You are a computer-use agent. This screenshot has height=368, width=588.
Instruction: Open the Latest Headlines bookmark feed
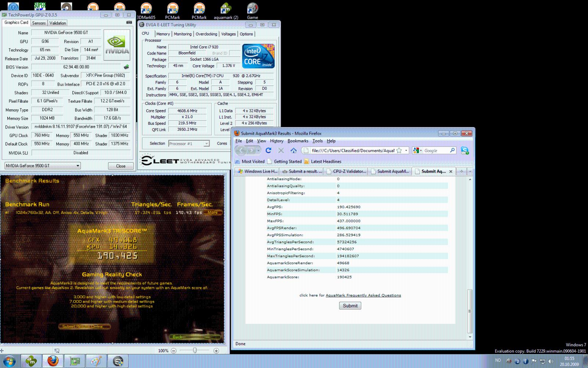tap(323, 161)
